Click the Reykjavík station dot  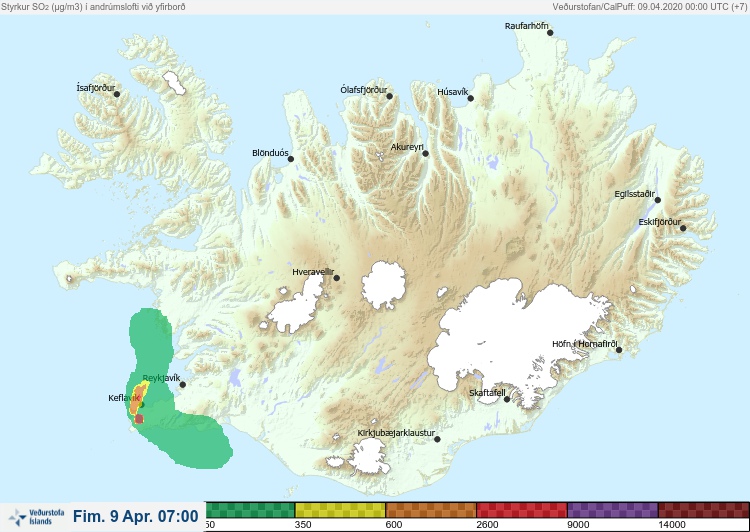click(182, 385)
